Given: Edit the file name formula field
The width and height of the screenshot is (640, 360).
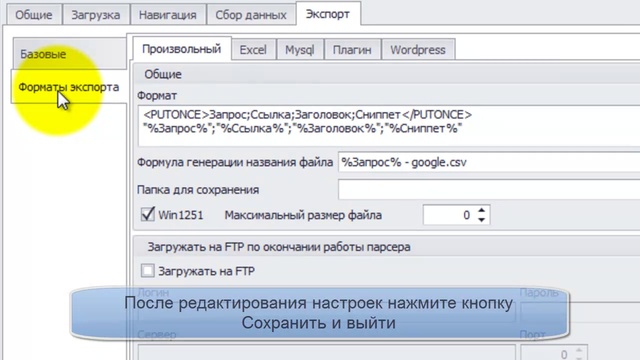Looking at the screenshot, I should (489, 162).
